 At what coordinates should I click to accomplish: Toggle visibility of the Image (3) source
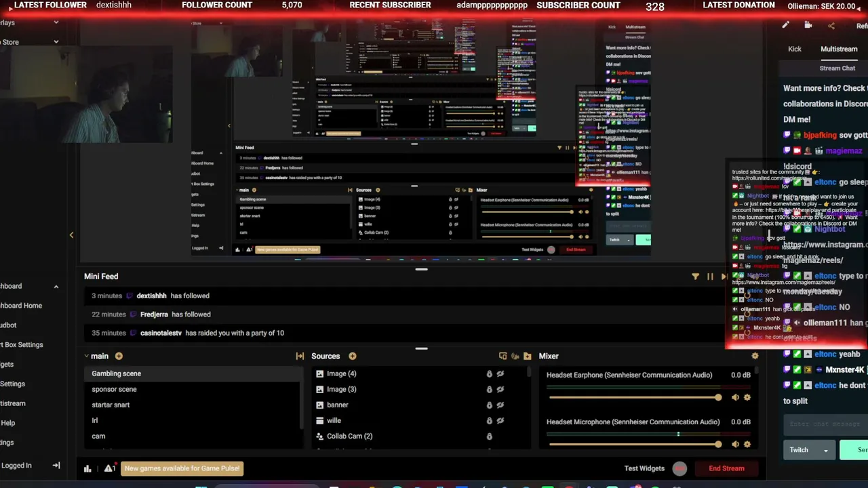coord(500,390)
